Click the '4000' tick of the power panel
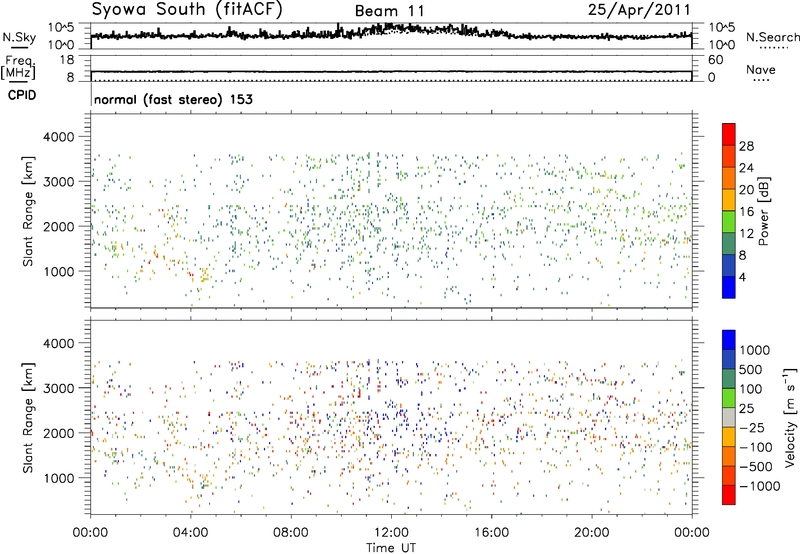This screenshot has height=554, width=800. (58, 137)
